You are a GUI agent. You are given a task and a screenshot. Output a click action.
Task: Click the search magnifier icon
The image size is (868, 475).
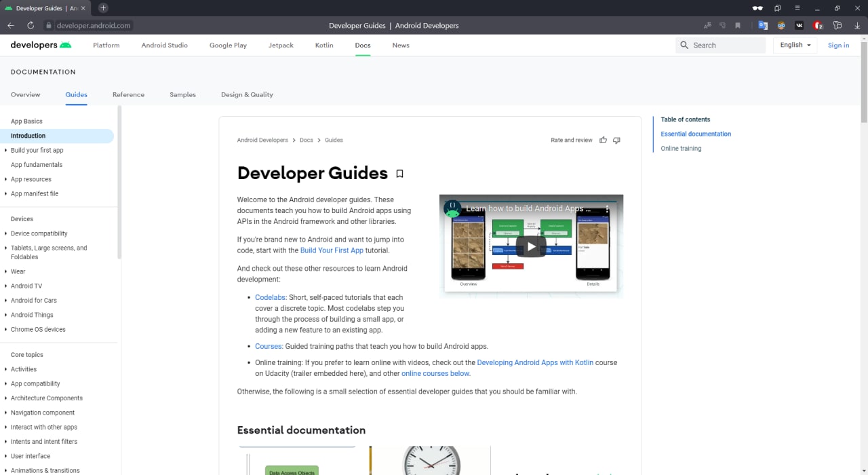pyautogui.click(x=685, y=45)
